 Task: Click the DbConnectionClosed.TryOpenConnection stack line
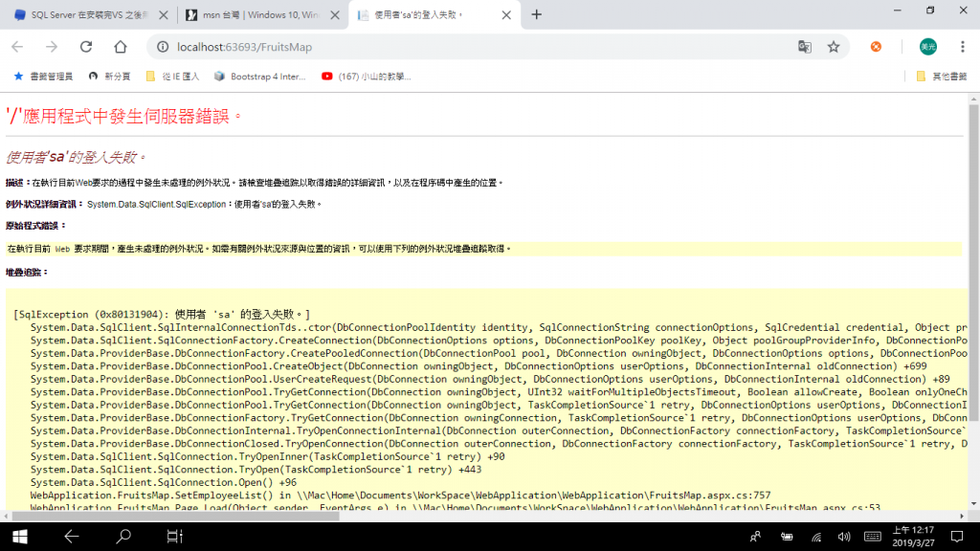[x=499, y=444]
